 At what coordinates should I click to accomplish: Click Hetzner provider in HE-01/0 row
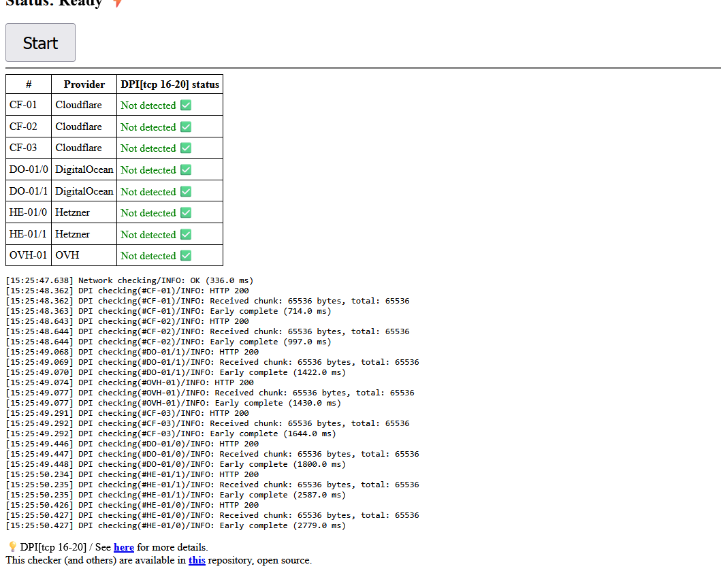[x=84, y=212]
